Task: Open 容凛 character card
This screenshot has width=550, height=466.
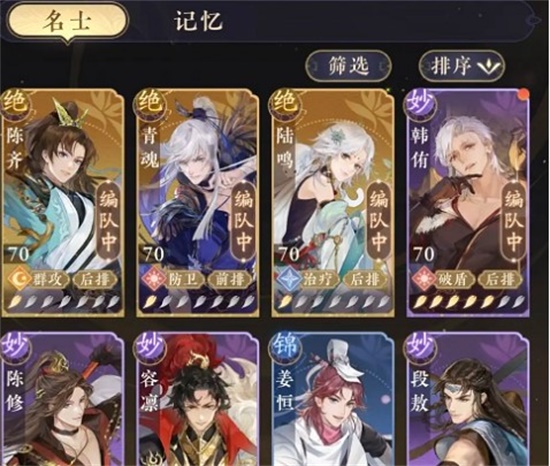Action: pos(197,399)
